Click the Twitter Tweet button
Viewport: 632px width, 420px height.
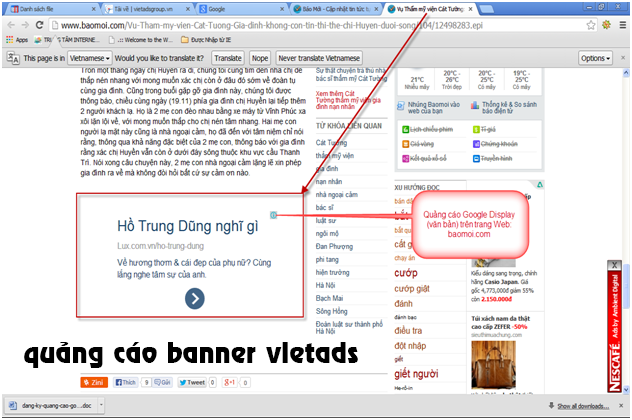pyautogui.click(x=192, y=382)
